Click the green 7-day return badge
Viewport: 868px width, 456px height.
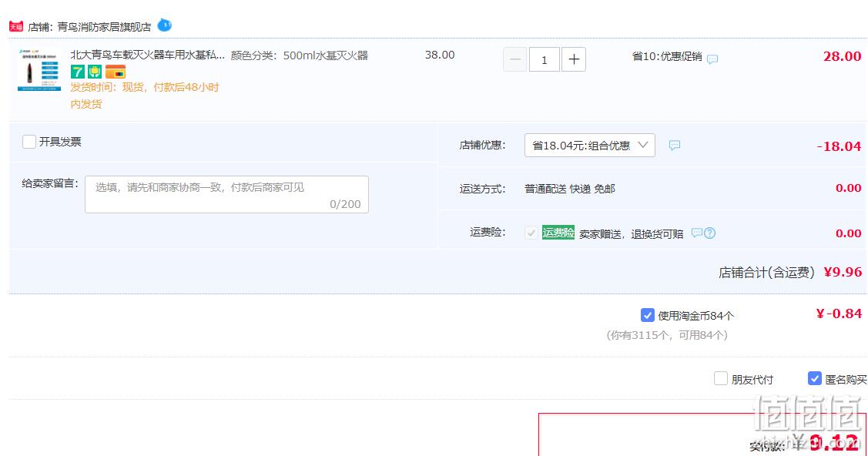[78, 72]
